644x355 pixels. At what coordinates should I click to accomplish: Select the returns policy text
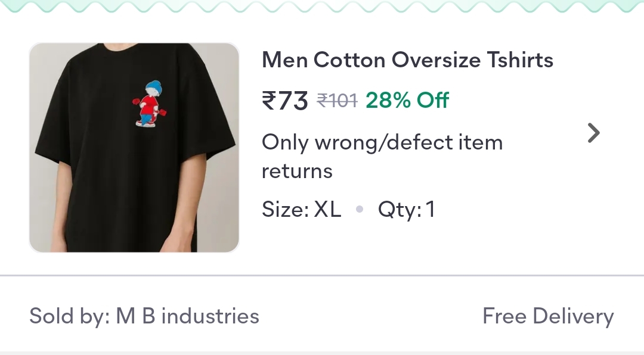[x=382, y=156]
